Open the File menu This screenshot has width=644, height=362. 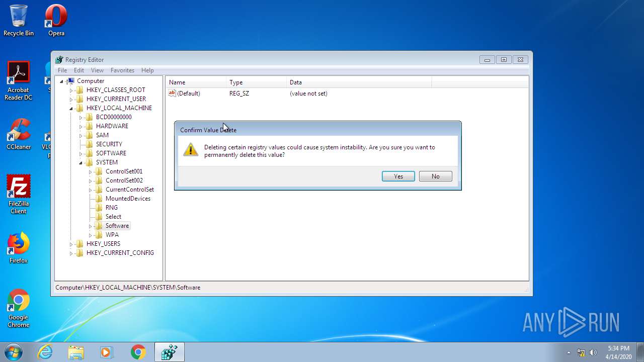[62, 70]
